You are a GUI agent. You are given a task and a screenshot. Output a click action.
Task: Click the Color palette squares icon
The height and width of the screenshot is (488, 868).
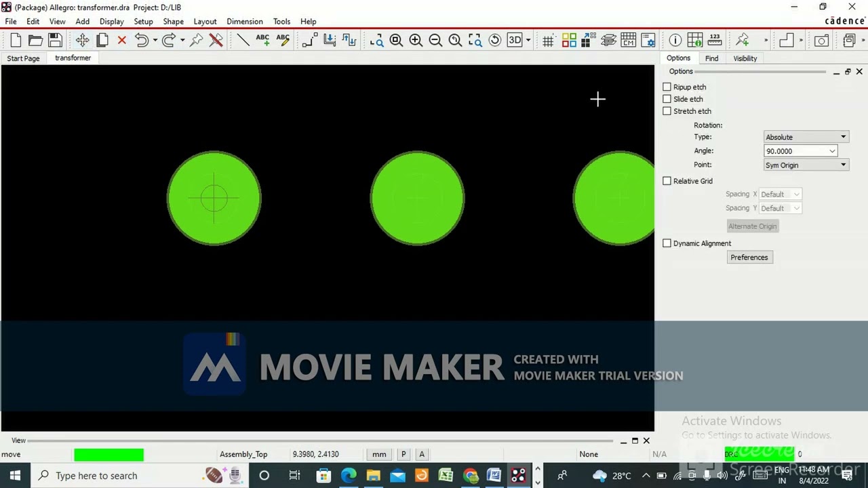click(569, 41)
